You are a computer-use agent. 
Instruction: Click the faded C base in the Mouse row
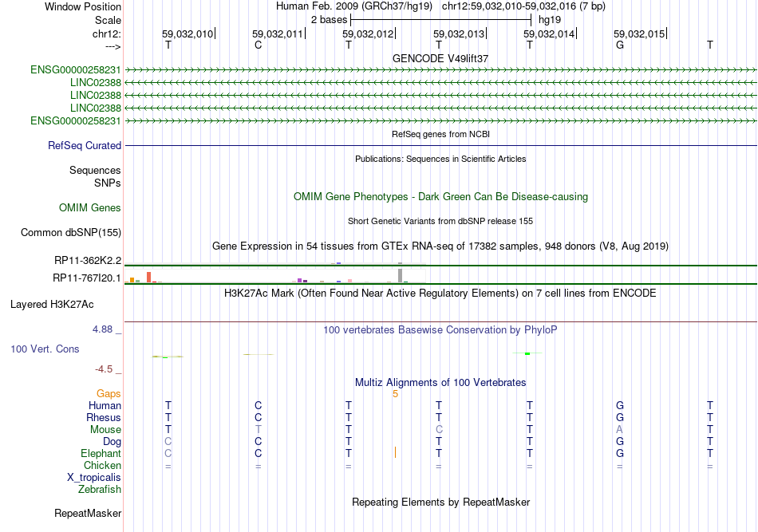(x=439, y=430)
